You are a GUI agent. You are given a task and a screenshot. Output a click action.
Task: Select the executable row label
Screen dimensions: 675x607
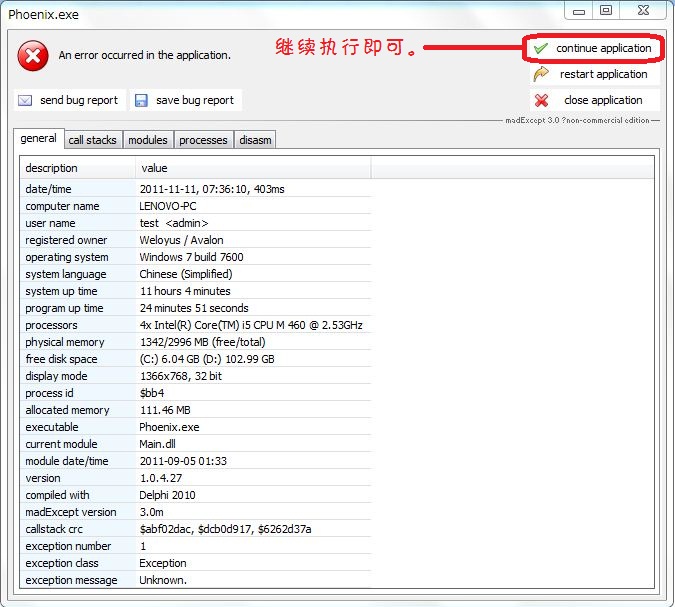point(52,427)
